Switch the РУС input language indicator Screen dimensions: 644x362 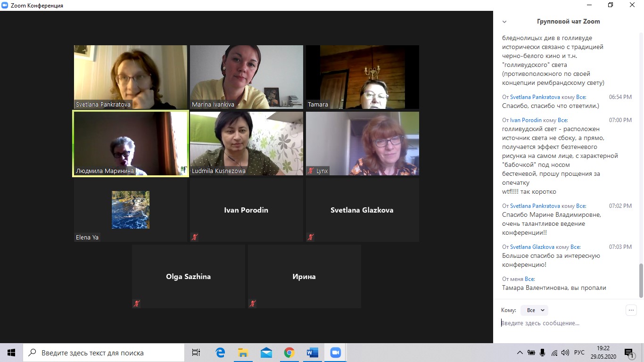point(579,353)
